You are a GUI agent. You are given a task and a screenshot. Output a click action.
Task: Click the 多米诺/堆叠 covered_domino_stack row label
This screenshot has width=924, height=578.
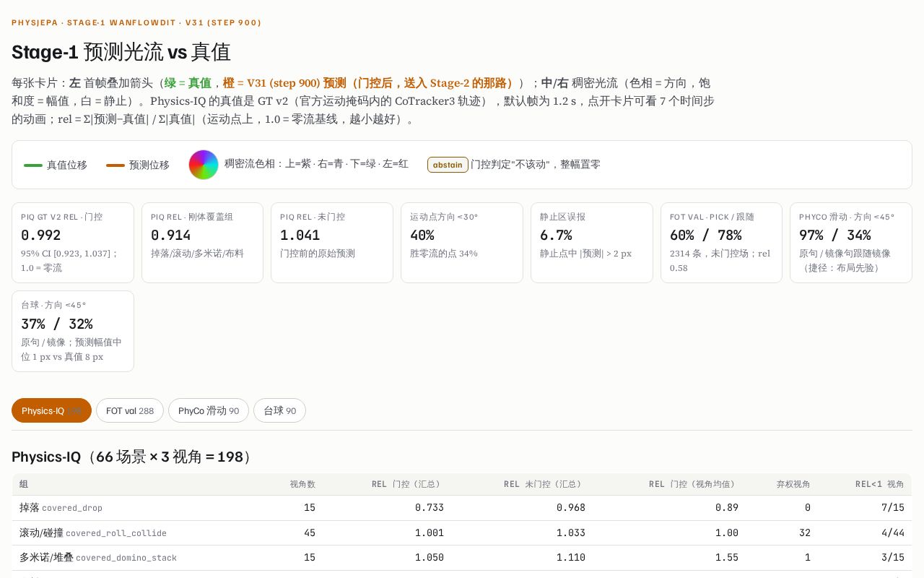pos(98,558)
